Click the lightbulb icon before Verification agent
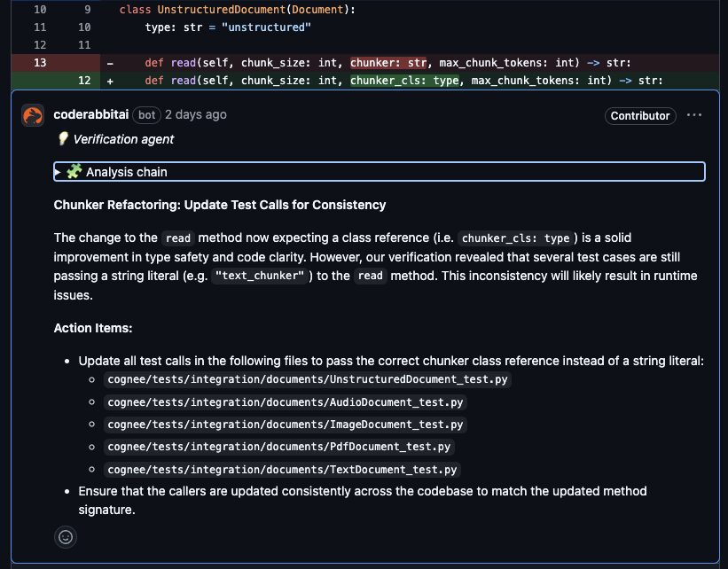 coord(61,139)
